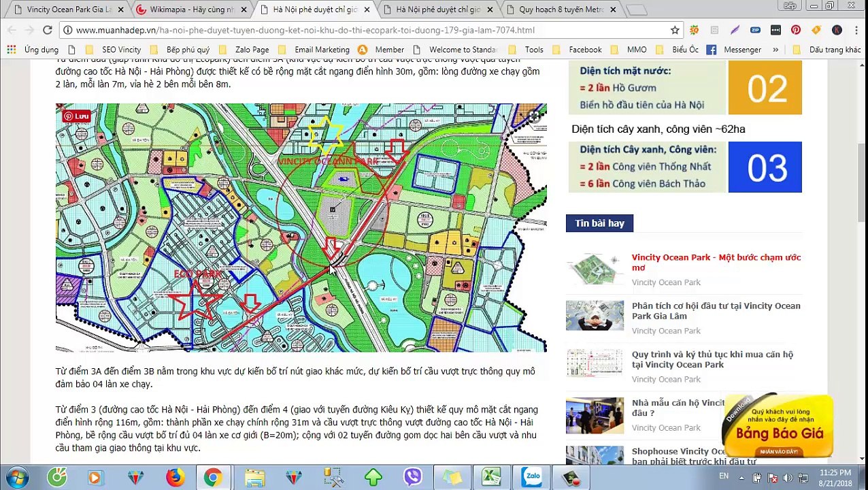This screenshot has width=868, height=490.
Task: Click the visual search icon on map image
Action: (x=534, y=116)
